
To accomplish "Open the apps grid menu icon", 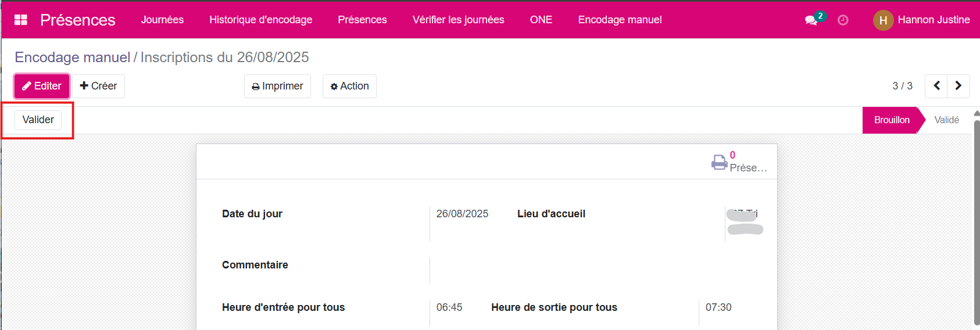I will coord(21,20).
